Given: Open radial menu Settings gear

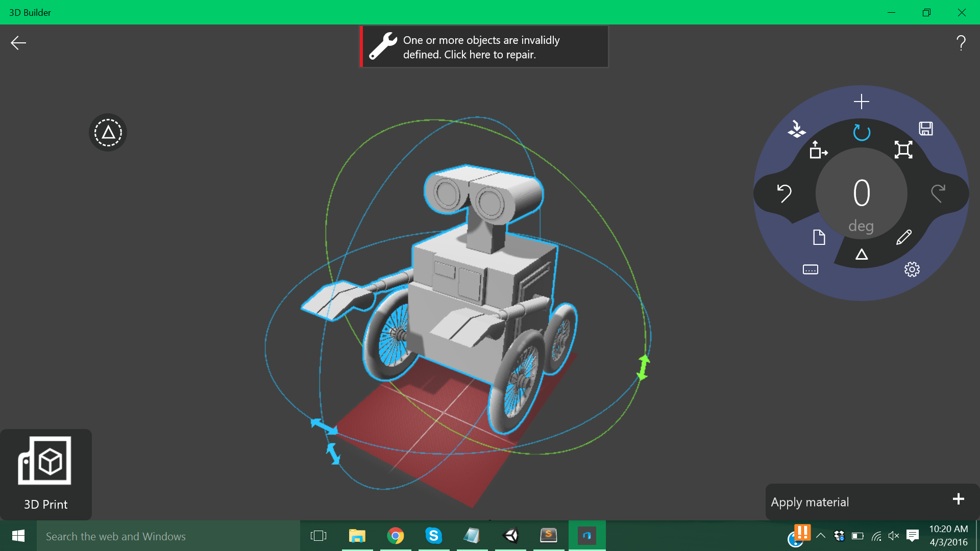Looking at the screenshot, I should [912, 269].
